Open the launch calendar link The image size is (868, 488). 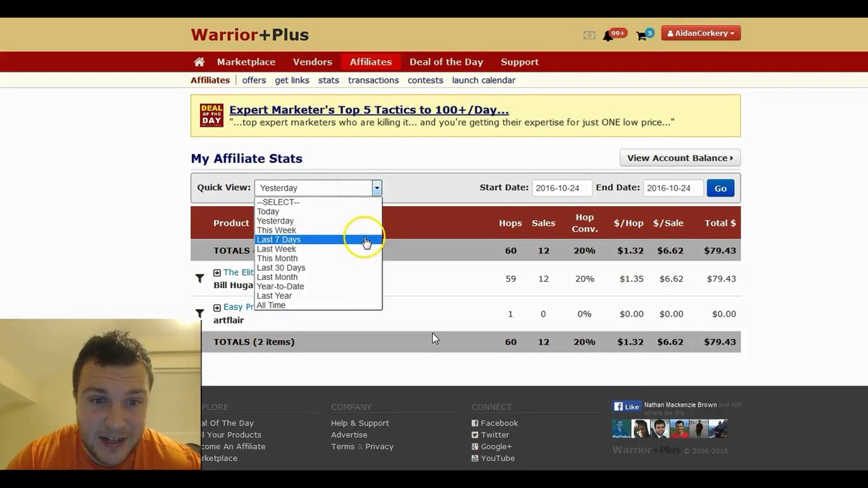pos(484,80)
